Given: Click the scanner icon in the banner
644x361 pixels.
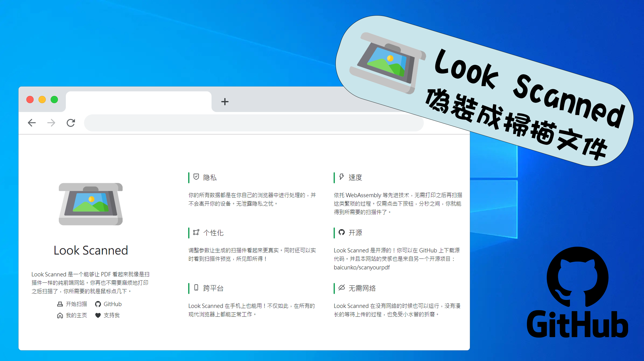Looking at the screenshot, I should pos(388,63).
